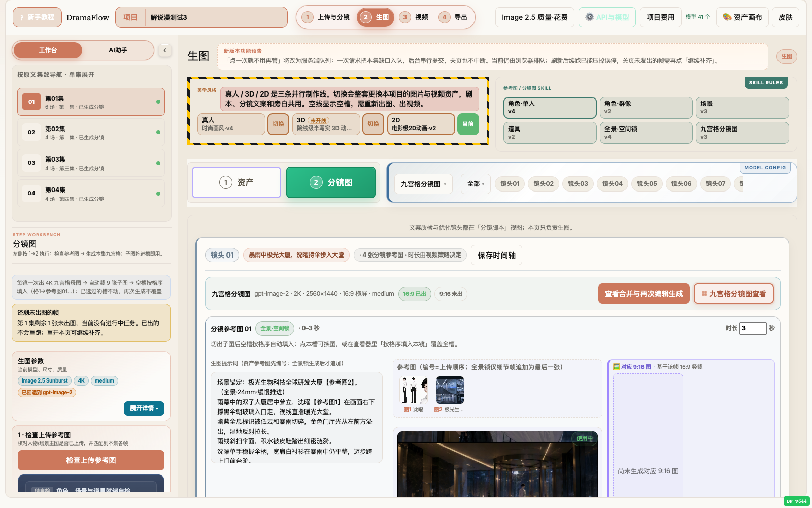Go to step 1 上传与分镜

(326, 17)
